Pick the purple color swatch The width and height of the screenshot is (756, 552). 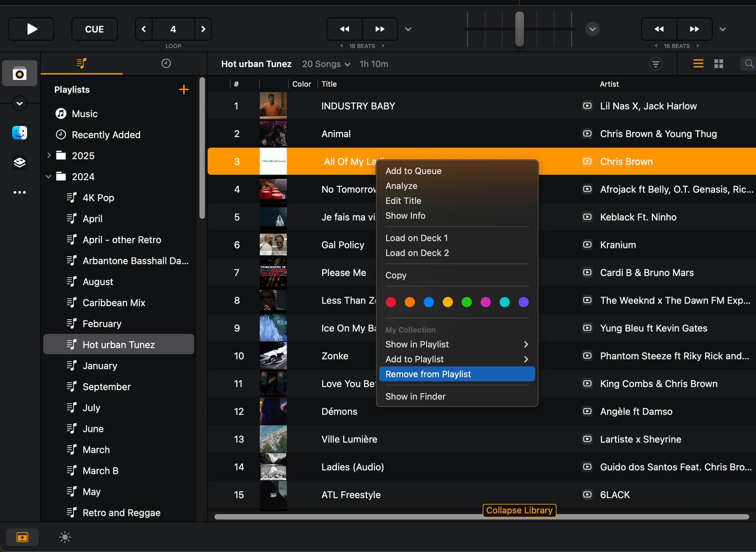pyautogui.click(x=523, y=302)
